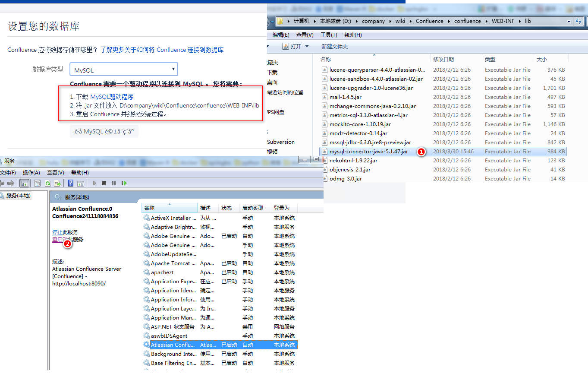Click gear icon of Apache Tomcat service
This screenshot has width=588, height=380.
click(147, 263)
